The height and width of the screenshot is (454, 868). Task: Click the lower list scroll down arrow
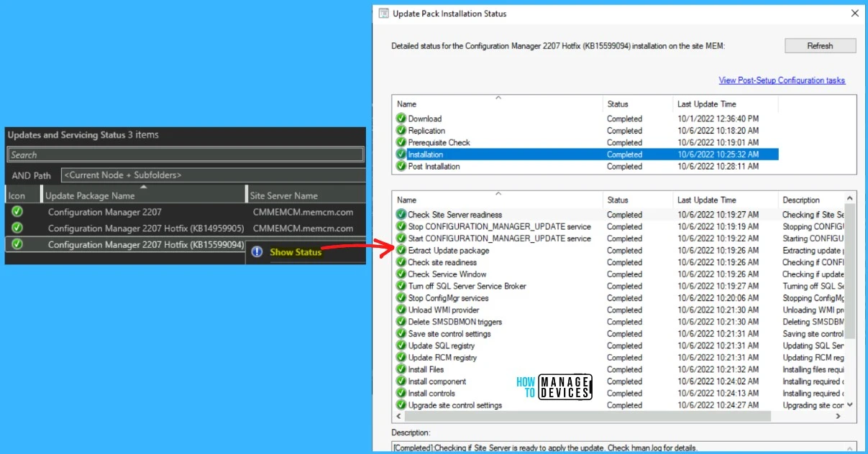tap(850, 405)
